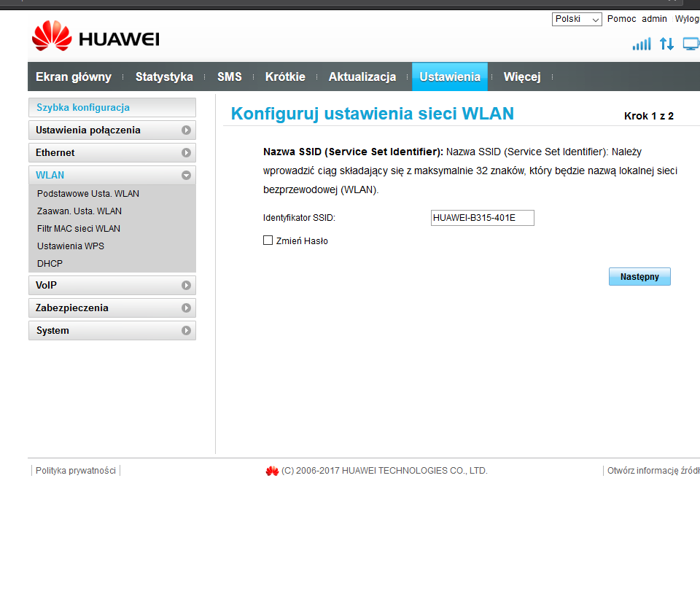Expand the Ethernet section arrow

[186, 153]
